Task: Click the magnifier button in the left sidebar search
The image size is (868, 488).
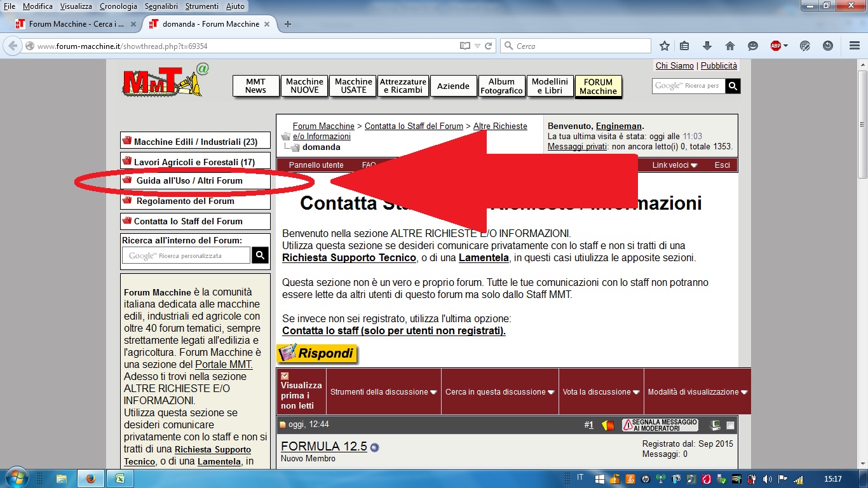Action: coord(260,255)
